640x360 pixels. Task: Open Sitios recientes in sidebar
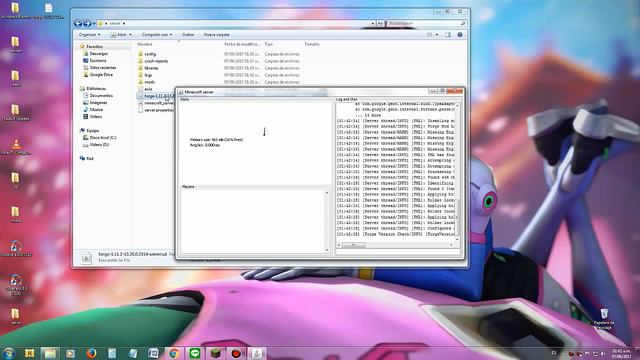(102, 67)
